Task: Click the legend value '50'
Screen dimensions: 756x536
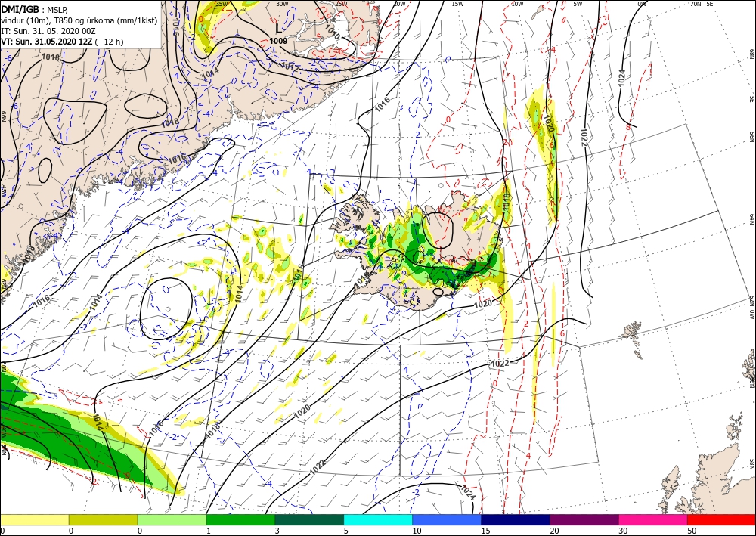Action: tap(692, 531)
